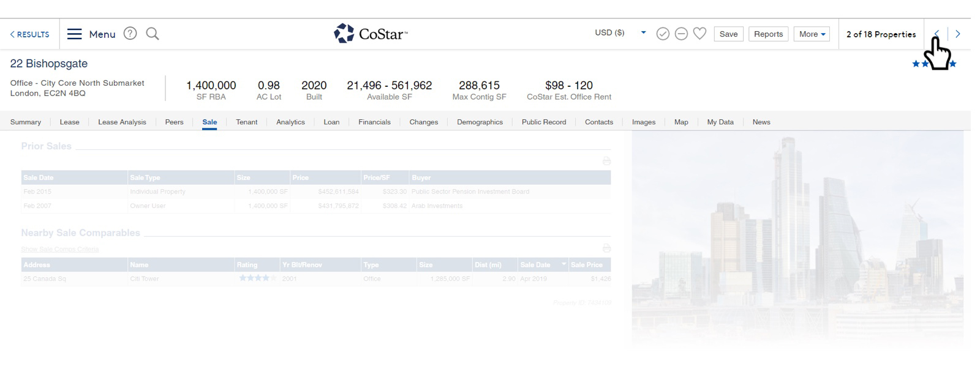Viewport: 980px width, 372px height.
Task: Favorite property with the heart icon
Action: point(699,34)
